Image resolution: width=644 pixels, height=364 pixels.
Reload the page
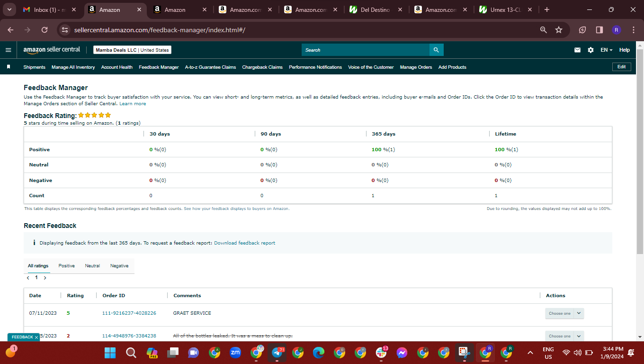(45, 30)
